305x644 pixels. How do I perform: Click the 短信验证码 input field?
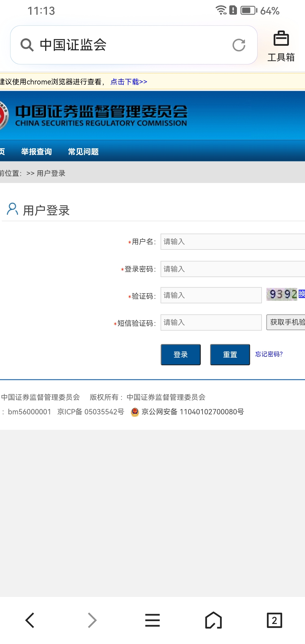[211, 322]
